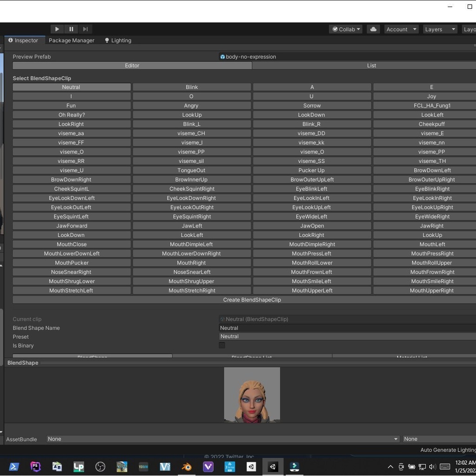Select the viseme_aa clip
476x476 pixels.
(x=72, y=133)
